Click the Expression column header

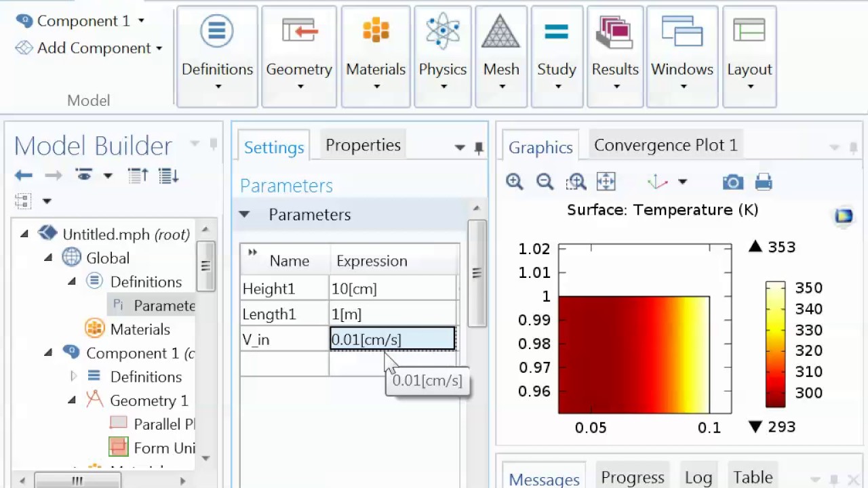click(372, 261)
